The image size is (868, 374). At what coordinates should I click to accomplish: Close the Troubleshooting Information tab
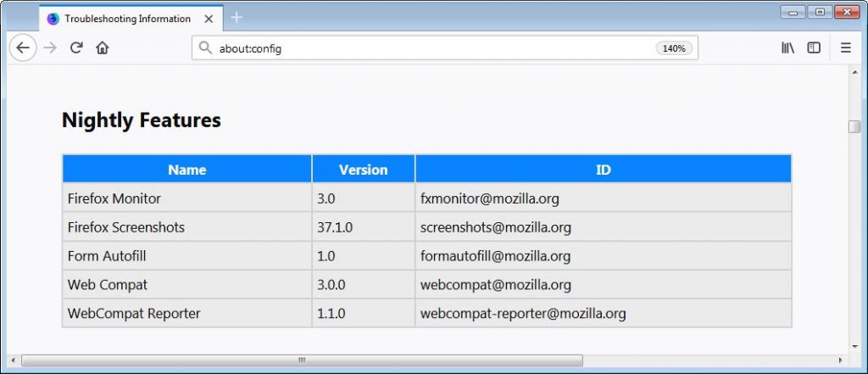[x=209, y=19]
